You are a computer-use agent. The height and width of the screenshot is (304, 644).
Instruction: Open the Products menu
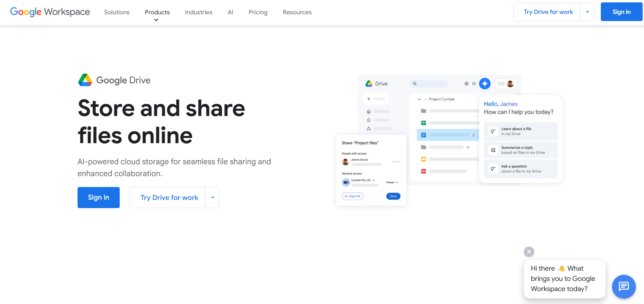pyautogui.click(x=157, y=12)
